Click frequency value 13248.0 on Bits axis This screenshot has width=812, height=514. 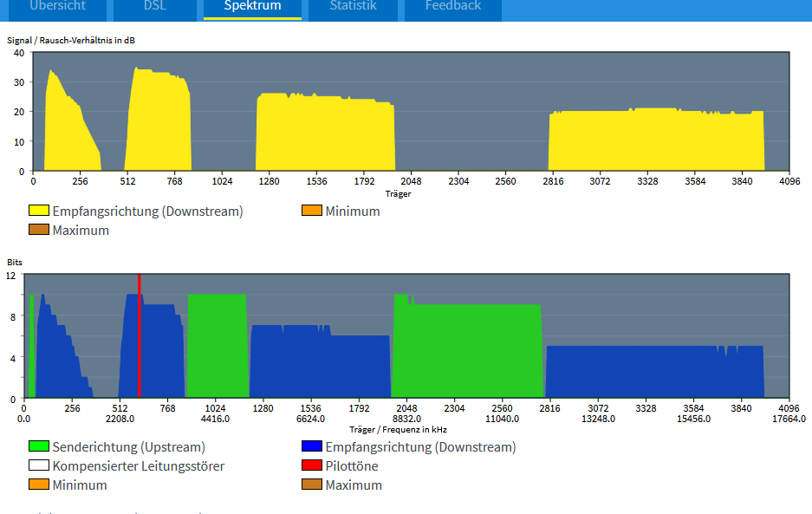pos(598,419)
